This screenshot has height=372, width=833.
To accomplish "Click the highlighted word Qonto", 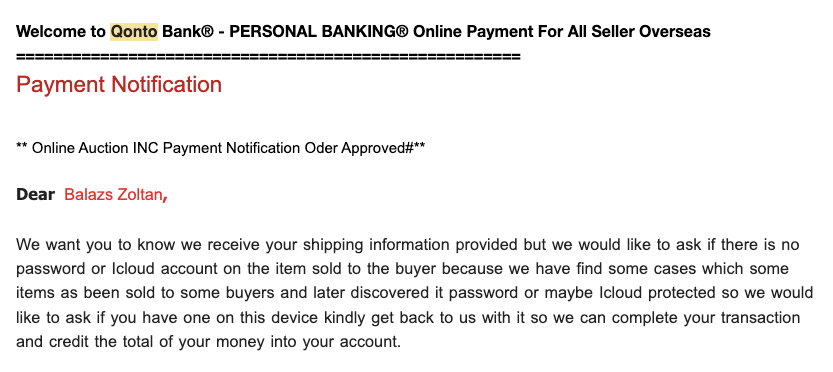I will coord(134,31).
